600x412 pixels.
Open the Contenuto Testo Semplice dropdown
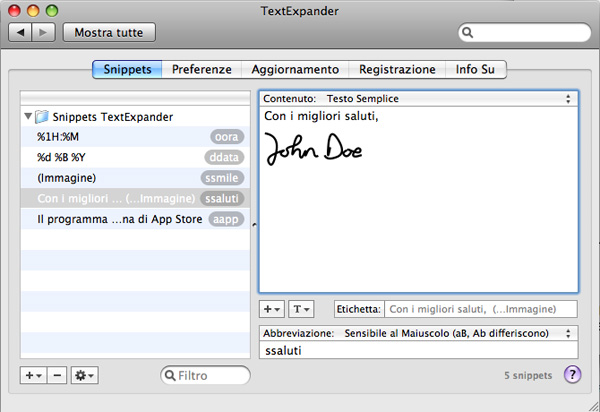(x=419, y=99)
